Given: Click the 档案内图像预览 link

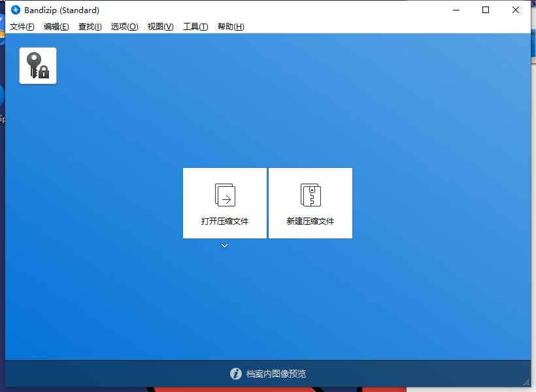Looking at the screenshot, I should pos(276,374).
